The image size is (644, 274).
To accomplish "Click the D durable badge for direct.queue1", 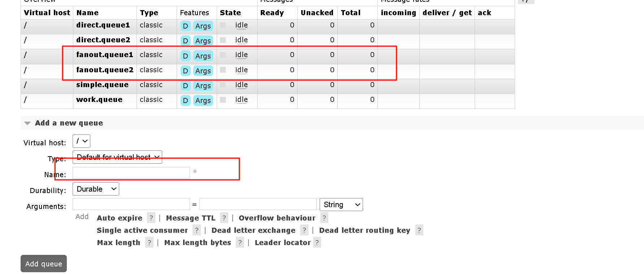I will [185, 26].
